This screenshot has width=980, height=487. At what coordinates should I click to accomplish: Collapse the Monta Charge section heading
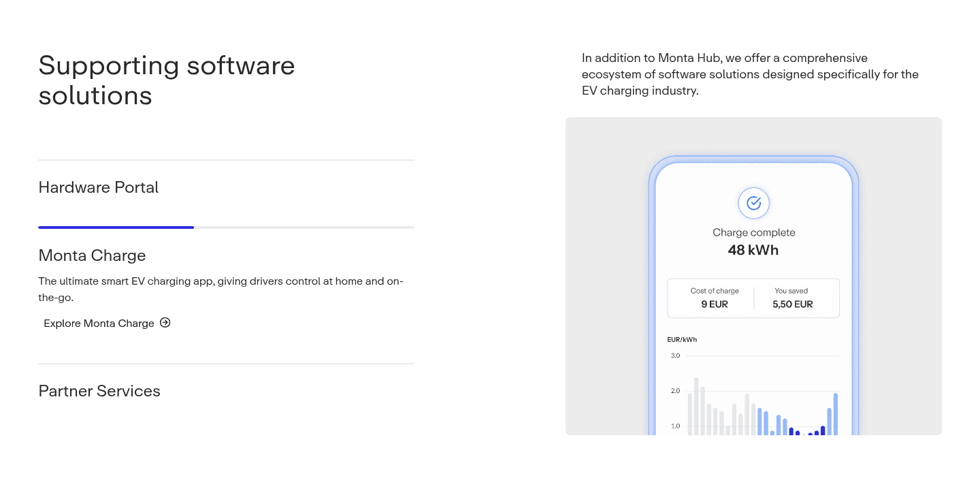tap(93, 255)
